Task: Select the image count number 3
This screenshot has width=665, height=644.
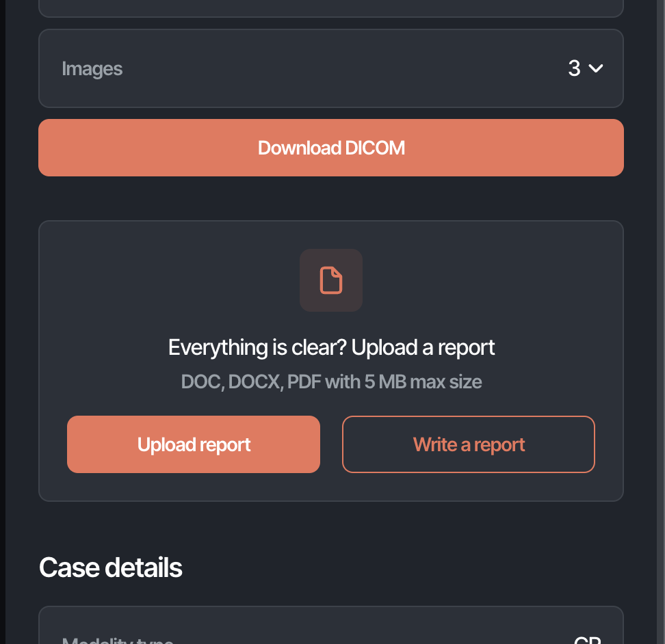Action: click(x=574, y=68)
